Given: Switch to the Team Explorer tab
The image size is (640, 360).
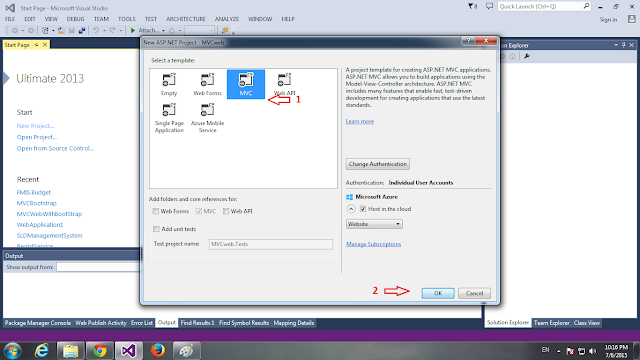Looking at the screenshot, I should [x=551, y=323].
